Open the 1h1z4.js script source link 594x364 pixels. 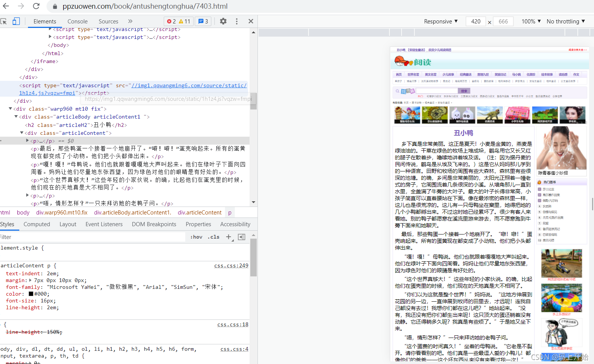[133, 89]
